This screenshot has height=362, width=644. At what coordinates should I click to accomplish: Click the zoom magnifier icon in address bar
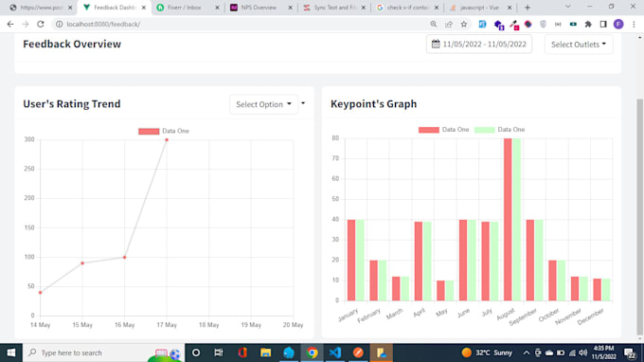pyautogui.click(x=434, y=25)
